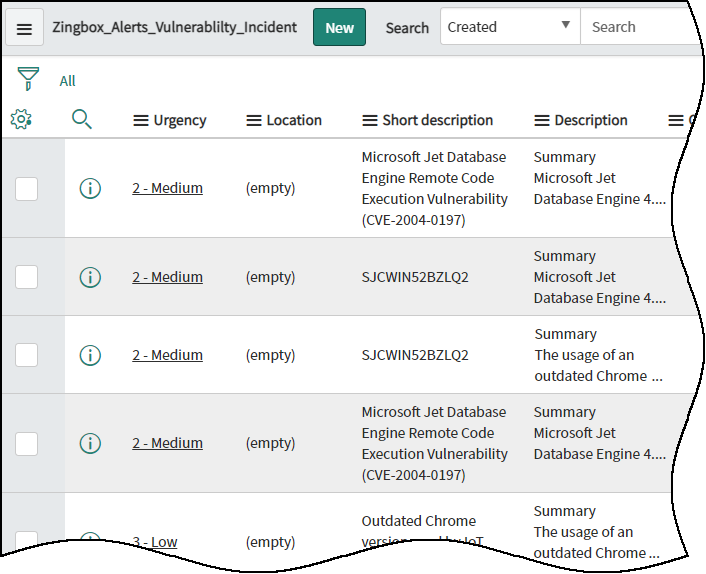706x574 pixels.
Task: Open the Location column options menu
Action: (x=254, y=121)
